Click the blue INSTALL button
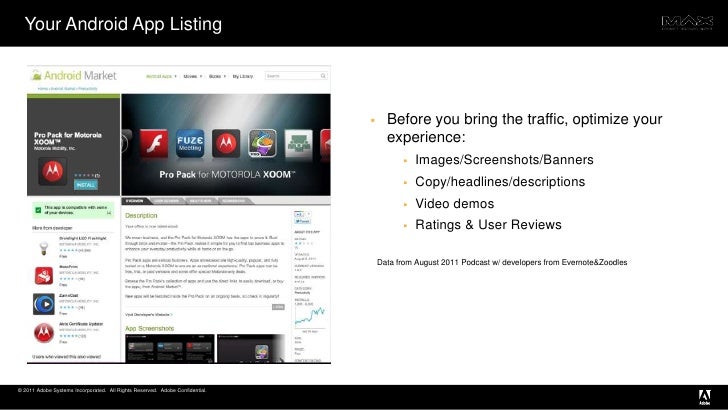 85,185
